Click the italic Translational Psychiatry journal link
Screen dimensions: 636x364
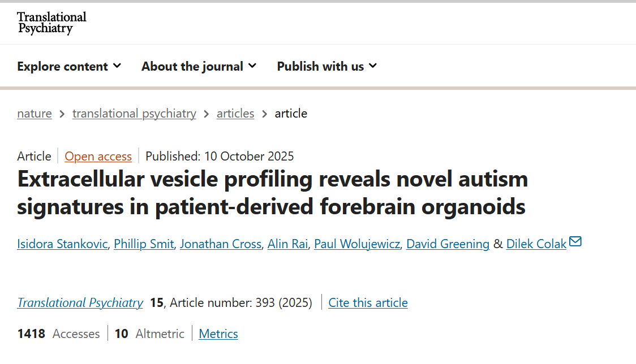pos(80,303)
